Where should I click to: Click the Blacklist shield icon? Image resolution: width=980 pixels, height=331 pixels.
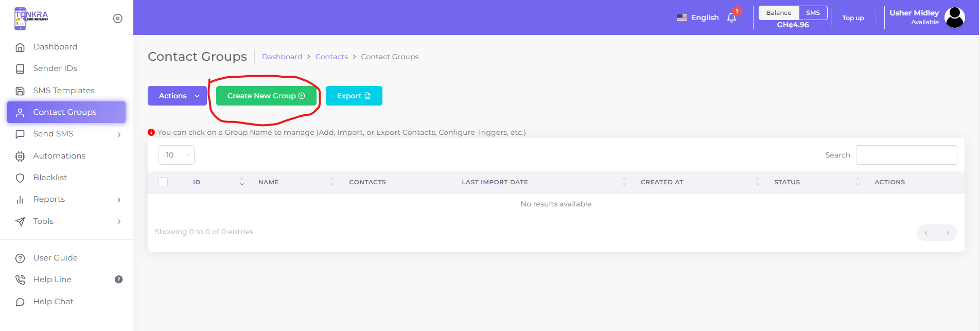[20, 178]
